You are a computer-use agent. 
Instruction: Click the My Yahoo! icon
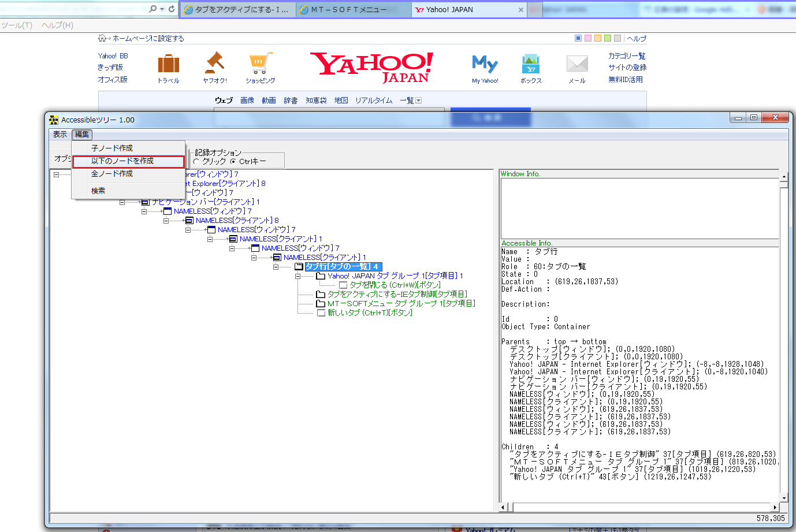(x=485, y=64)
